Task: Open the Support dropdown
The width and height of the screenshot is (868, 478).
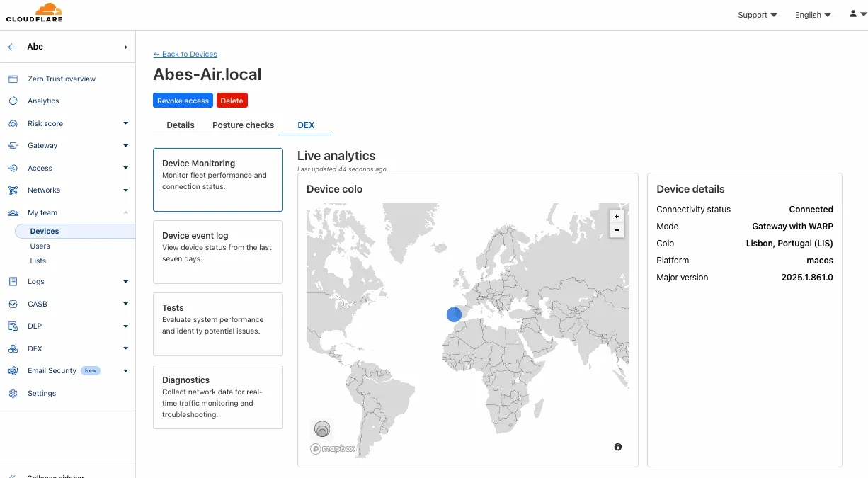Action: click(757, 15)
